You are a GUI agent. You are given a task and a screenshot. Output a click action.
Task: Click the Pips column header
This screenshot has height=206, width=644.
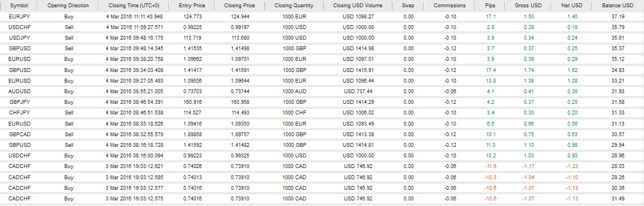(x=491, y=6)
